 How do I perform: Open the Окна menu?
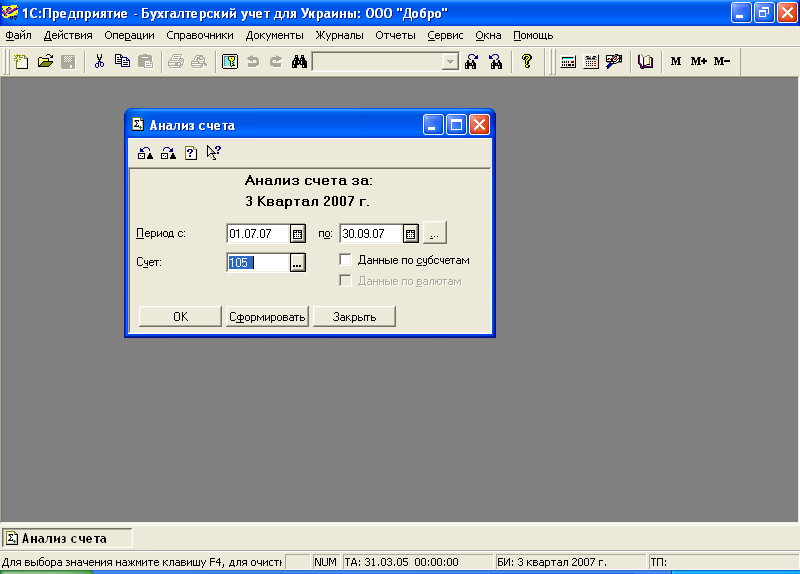(488, 35)
